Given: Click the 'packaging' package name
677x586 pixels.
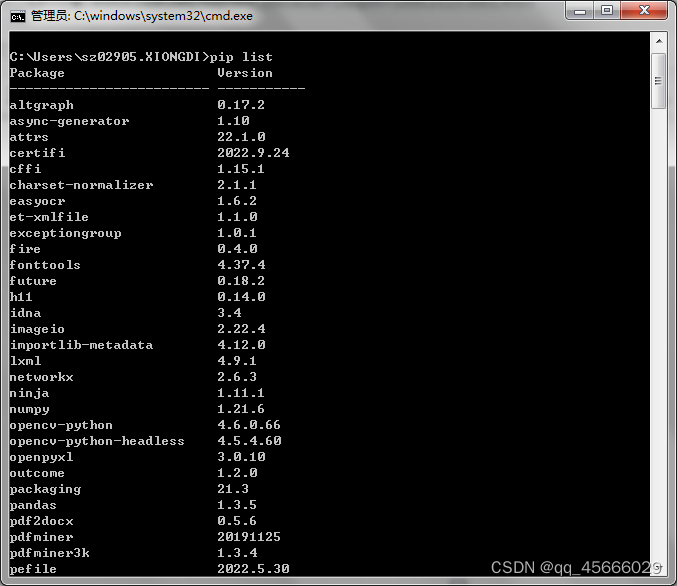Looking at the screenshot, I should 45,489.
